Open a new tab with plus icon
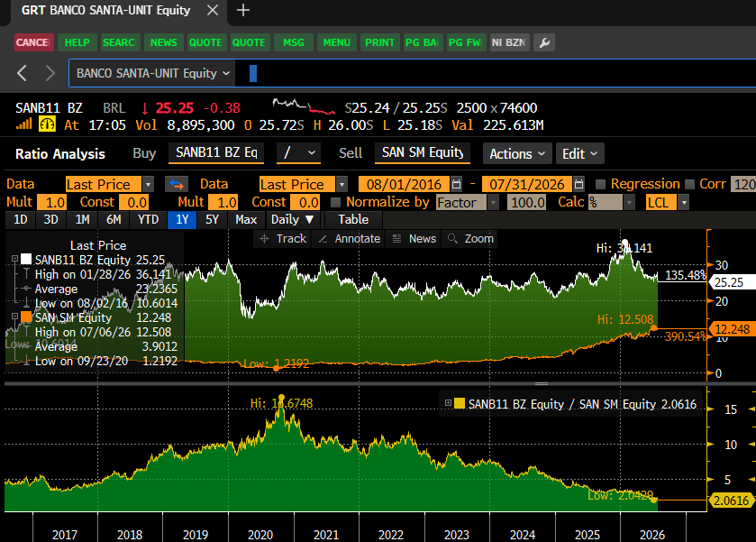The width and height of the screenshot is (756, 542). [x=243, y=10]
